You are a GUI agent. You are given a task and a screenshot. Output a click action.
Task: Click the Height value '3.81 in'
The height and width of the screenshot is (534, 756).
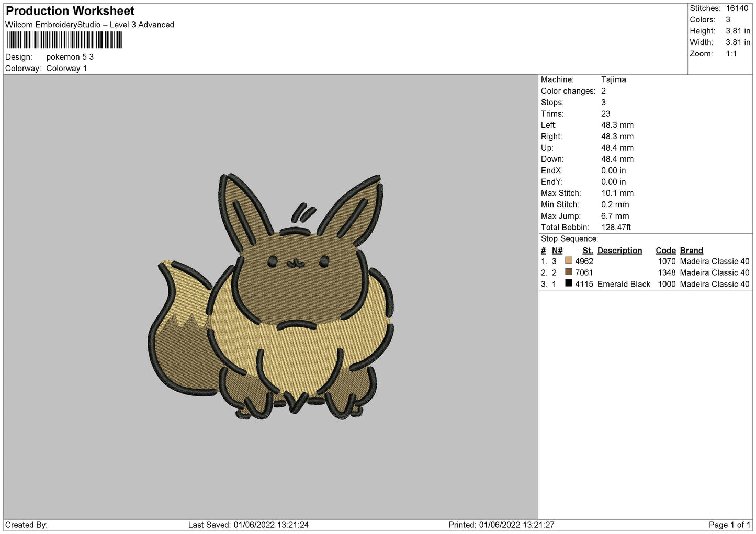[738, 31]
